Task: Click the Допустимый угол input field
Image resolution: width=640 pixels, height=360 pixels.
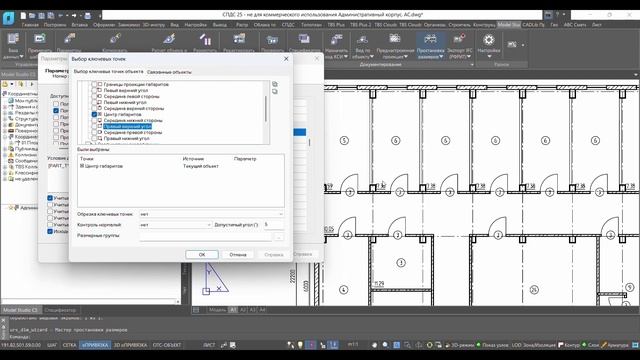Action: (x=273, y=225)
